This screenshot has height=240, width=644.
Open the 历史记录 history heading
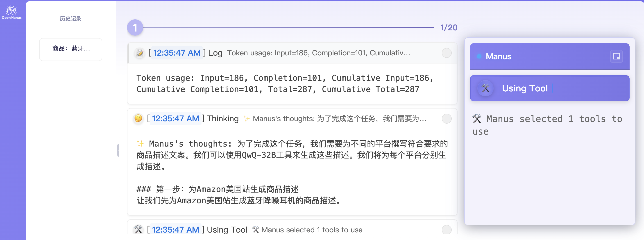coord(70,18)
